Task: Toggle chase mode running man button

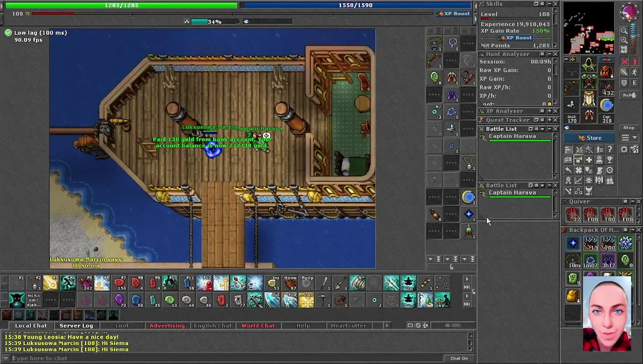Action: (635, 72)
